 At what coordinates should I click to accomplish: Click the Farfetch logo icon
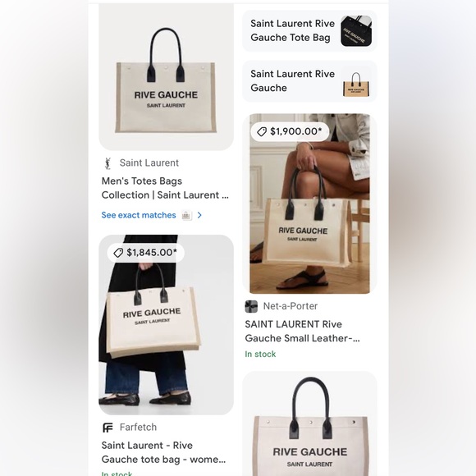click(x=108, y=428)
